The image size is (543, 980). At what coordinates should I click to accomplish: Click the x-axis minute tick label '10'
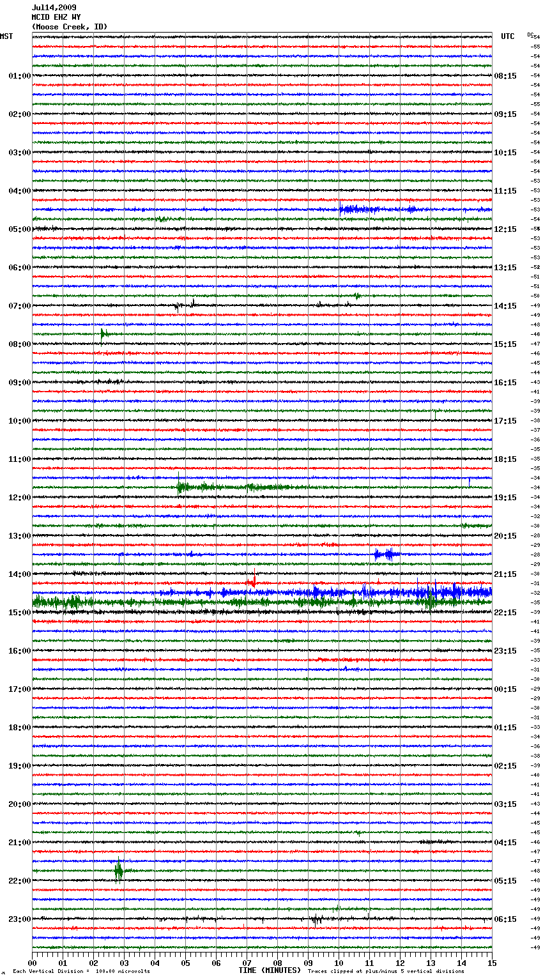click(x=339, y=963)
